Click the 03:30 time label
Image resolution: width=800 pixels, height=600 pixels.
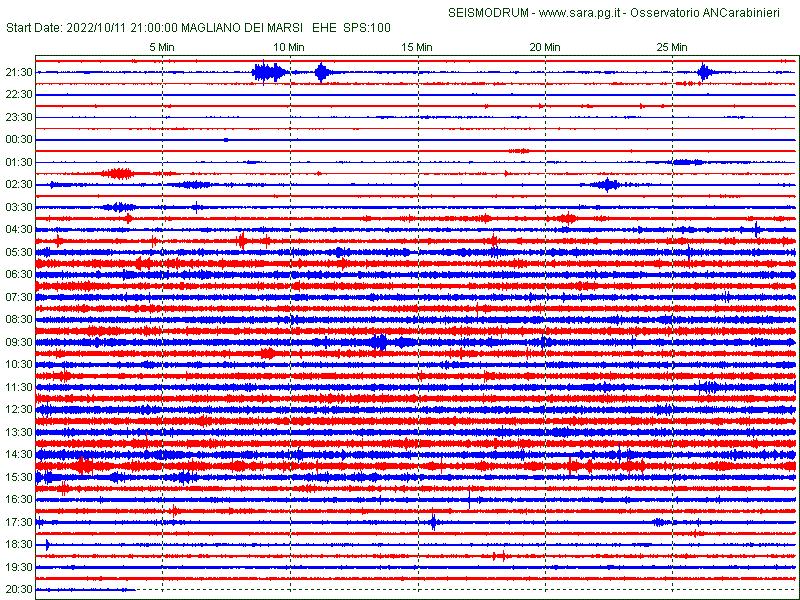(x=19, y=207)
